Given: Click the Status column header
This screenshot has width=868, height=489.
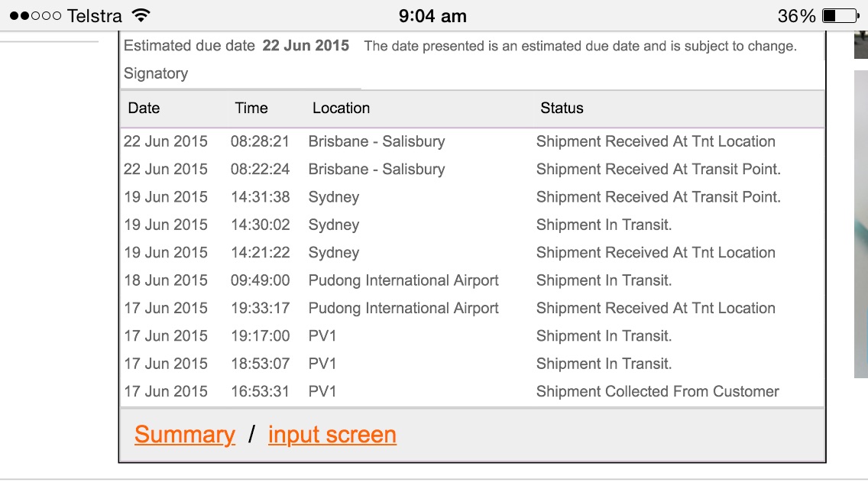Looking at the screenshot, I should [562, 108].
